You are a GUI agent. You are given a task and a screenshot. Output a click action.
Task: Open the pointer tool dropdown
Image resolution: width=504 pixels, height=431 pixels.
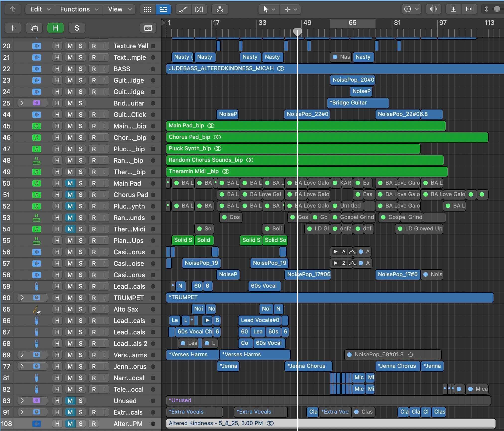[x=269, y=9]
